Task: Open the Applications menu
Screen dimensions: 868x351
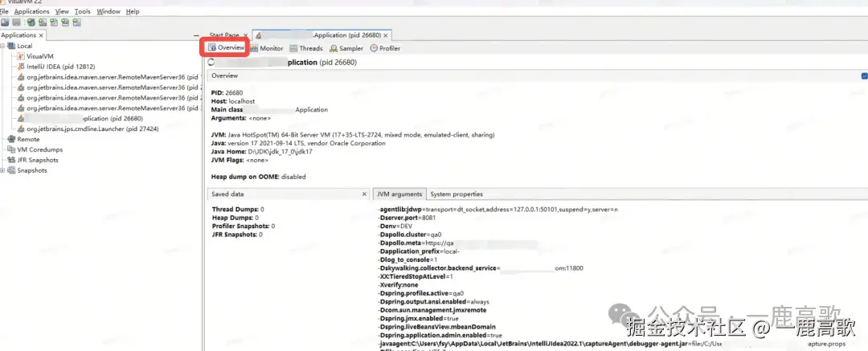Action: [x=31, y=11]
